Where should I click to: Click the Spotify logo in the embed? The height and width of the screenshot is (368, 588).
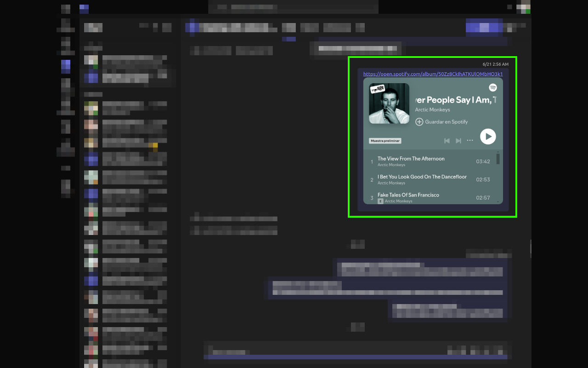493,87
